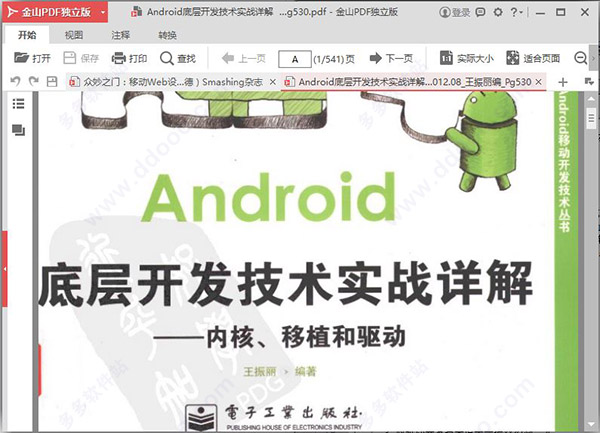The height and width of the screenshot is (433, 600).
Task: Switch to the 视图 tab
Action: pos(73,35)
